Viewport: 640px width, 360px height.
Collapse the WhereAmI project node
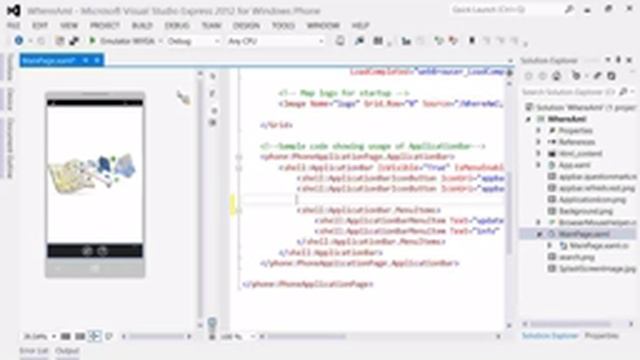pyautogui.click(x=528, y=119)
